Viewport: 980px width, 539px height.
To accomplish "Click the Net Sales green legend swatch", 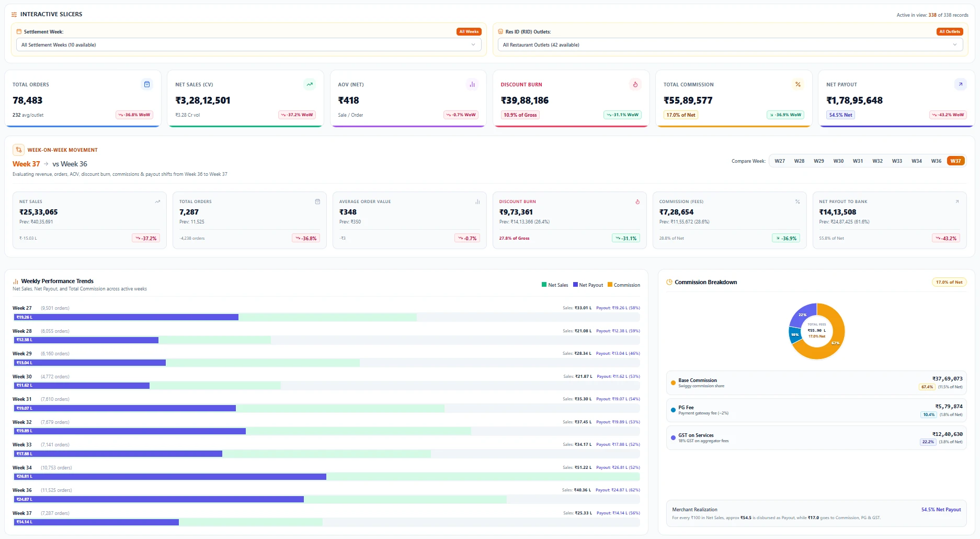I will [544, 285].
